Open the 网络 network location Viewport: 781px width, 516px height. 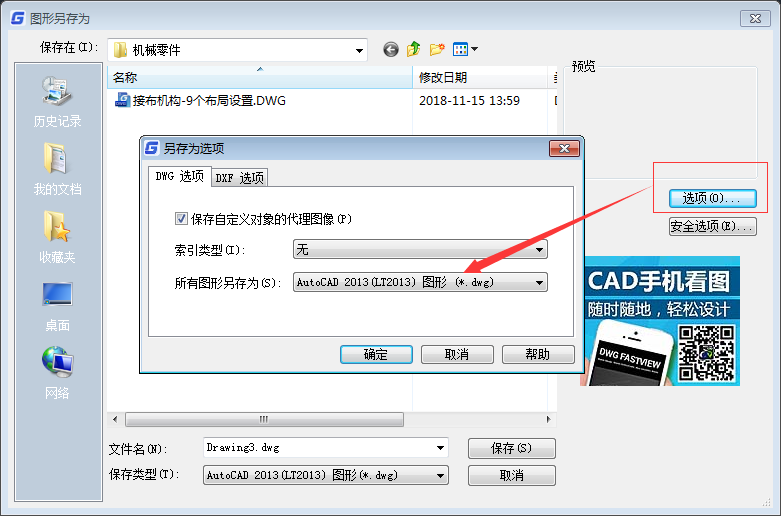tap(57, 373)
